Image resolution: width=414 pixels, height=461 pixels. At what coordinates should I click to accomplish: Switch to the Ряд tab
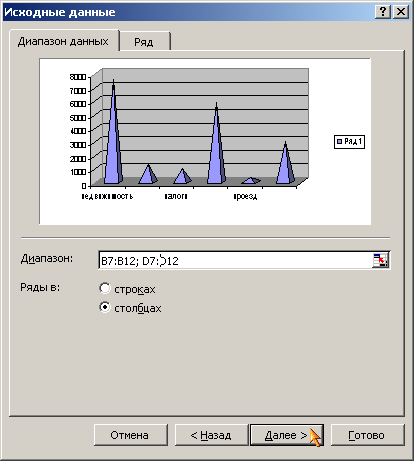(x=144, y=42)
